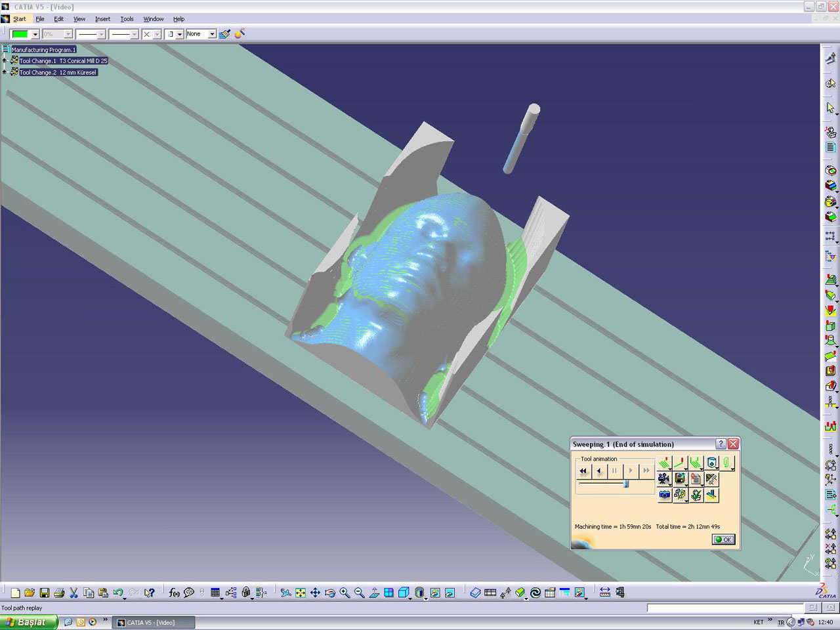840x630 pixels.
Task: Open the Tools menu
Action: (x=127, y=19)
